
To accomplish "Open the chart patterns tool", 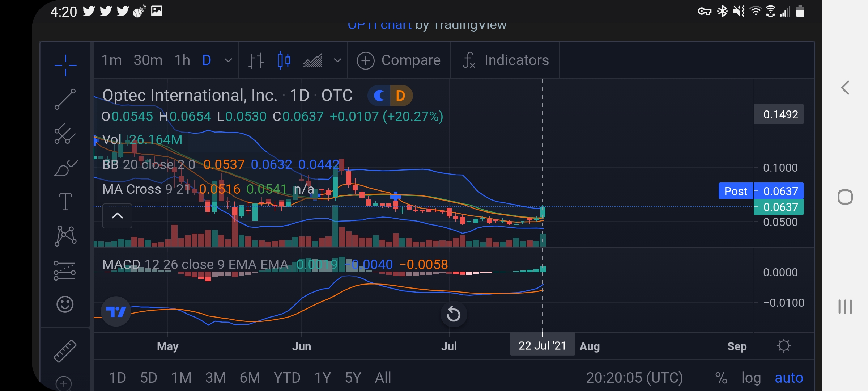I will [x=65, y=236].
